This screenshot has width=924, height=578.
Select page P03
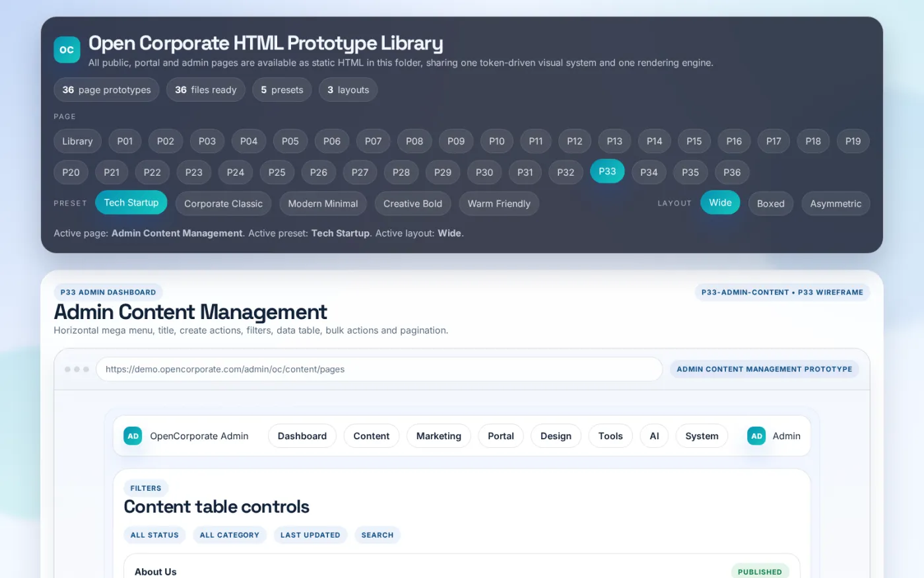(207, 141)
